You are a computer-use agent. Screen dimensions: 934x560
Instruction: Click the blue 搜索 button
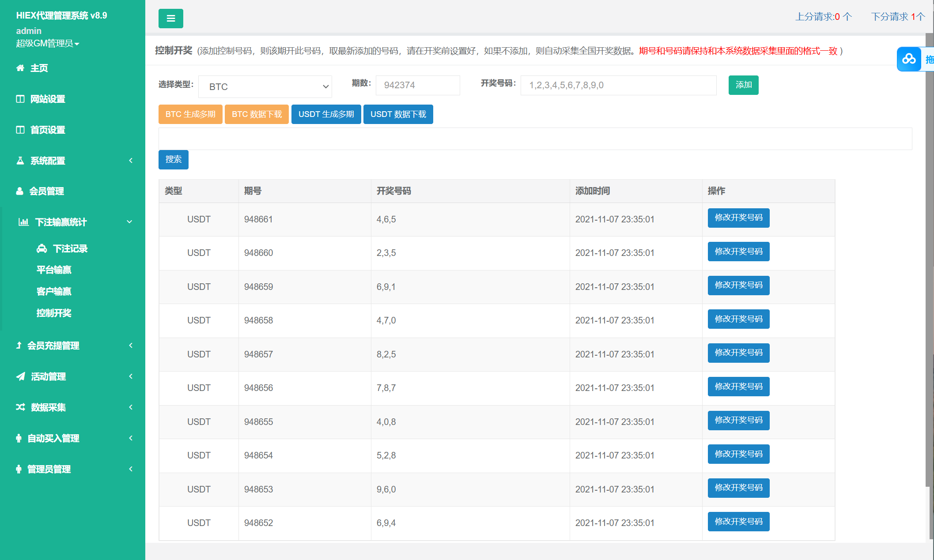pos(174,159)
